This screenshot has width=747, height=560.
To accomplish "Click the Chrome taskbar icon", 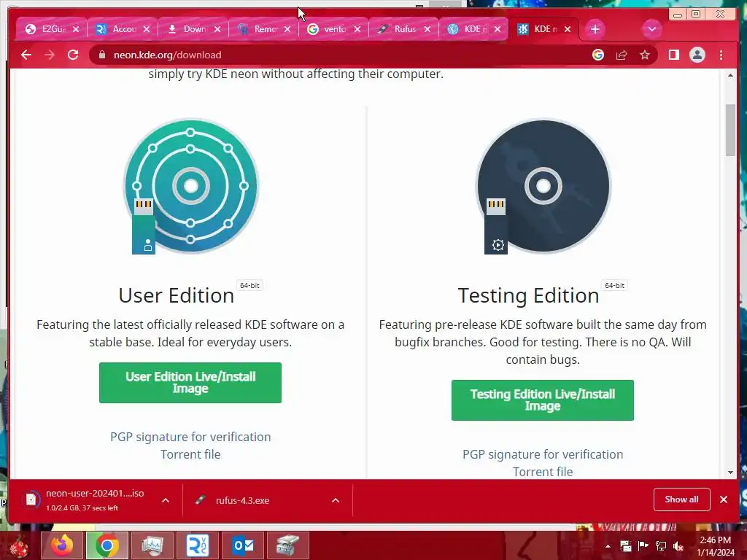I will coord(107,545).
